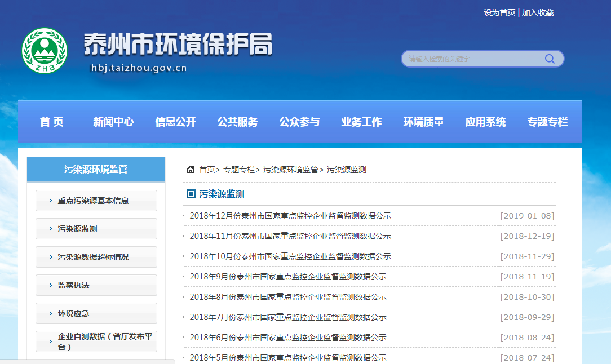The height and width of the screenshot is (364, 611).
Task: Open the 首页 navigation menu item
Action: coord(52,122)
